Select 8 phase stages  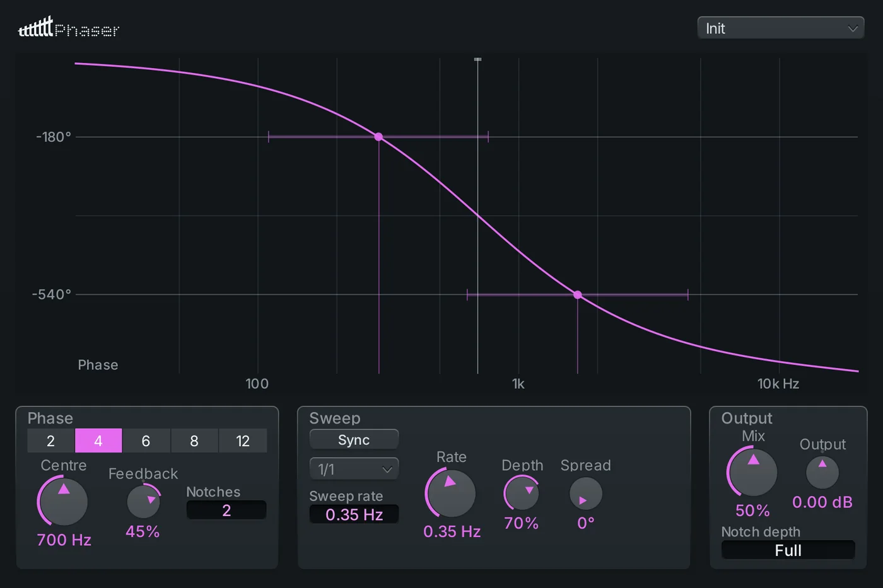click(x=194, y=441)
